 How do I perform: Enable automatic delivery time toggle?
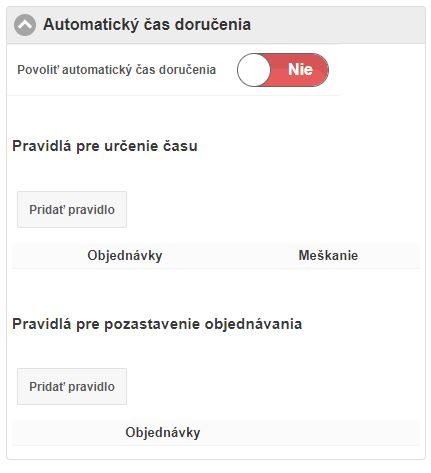[x=283, y=70]
